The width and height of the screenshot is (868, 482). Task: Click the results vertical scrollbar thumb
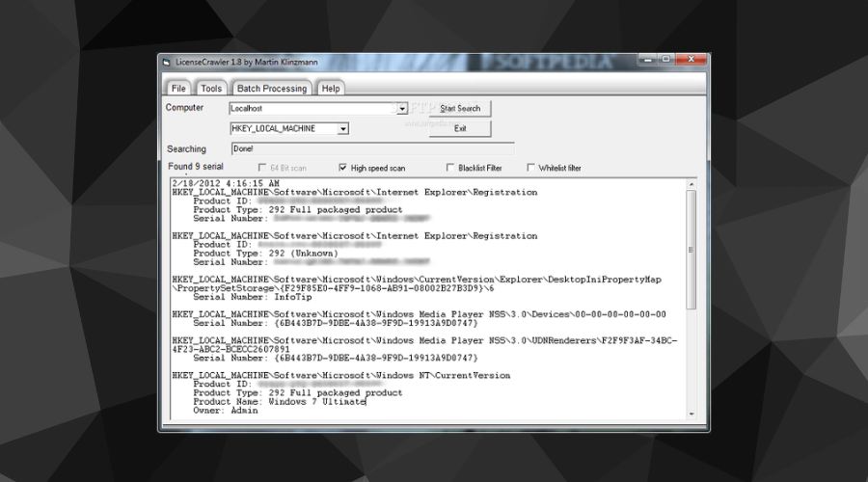click(691, 250)
